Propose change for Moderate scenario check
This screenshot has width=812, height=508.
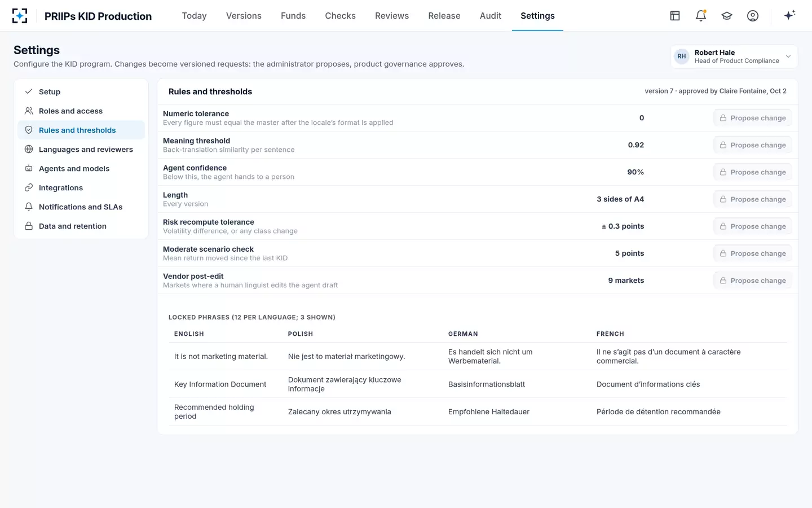pyautogui.click(x=753, y=253)
